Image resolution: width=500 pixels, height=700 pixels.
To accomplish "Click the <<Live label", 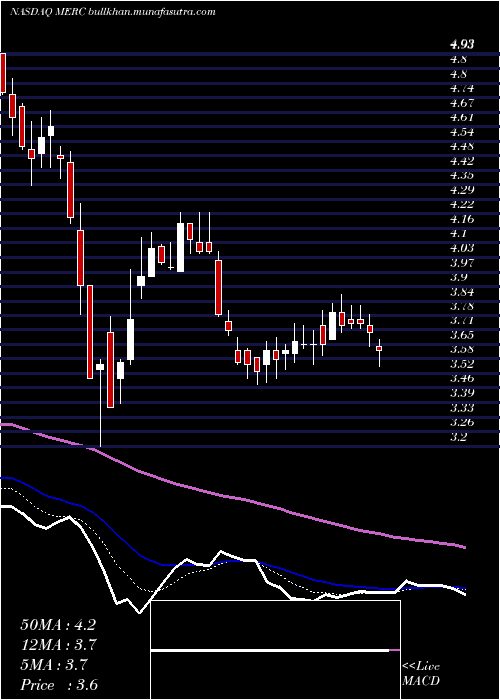I will pyautogui.click(x=421, y=667).
